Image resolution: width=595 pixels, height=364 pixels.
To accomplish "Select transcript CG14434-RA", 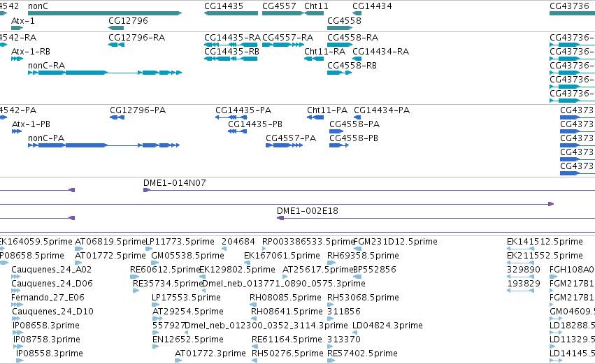I will 380,52.
